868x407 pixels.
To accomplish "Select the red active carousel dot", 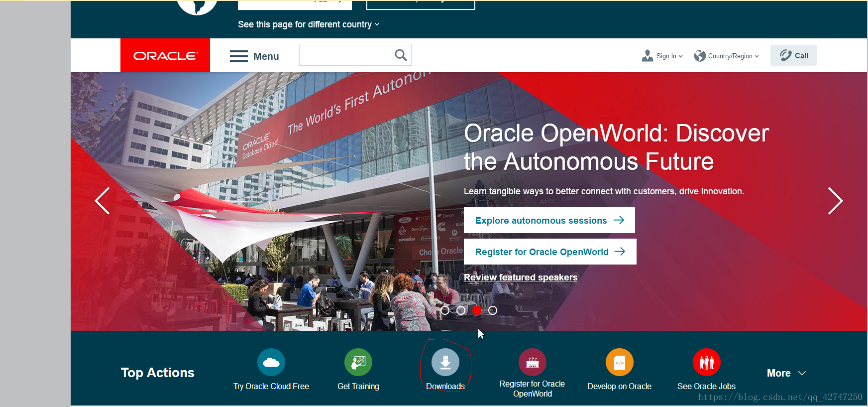I will [477, 310].
